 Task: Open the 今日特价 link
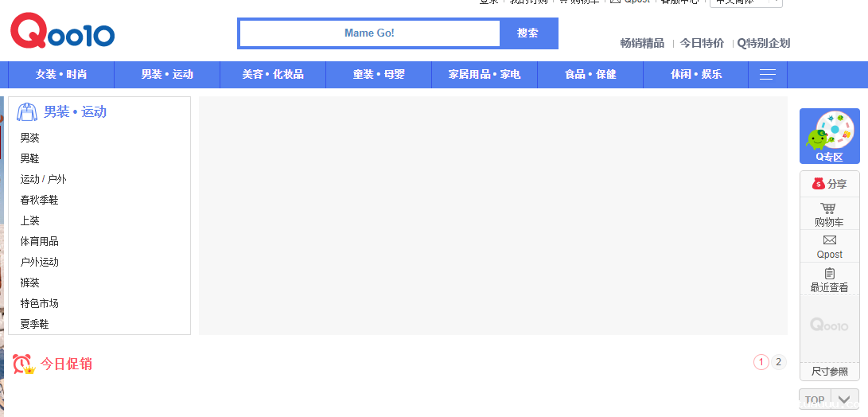pos(702,43)
